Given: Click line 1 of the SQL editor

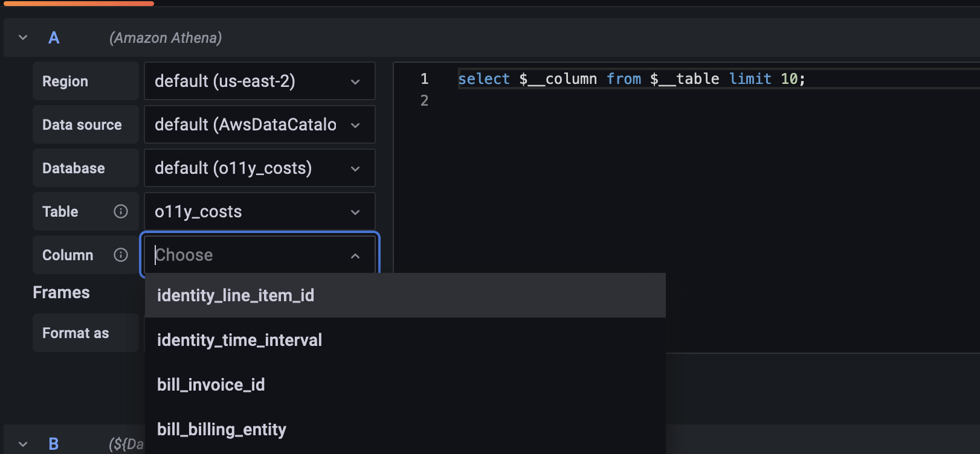Looking at the screenshot, I should click(631, 79).
